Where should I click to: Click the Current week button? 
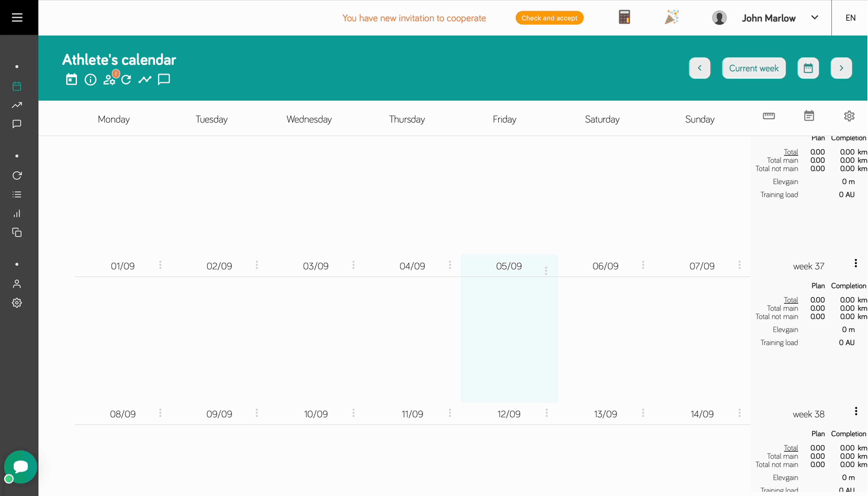tap(753, 68)
